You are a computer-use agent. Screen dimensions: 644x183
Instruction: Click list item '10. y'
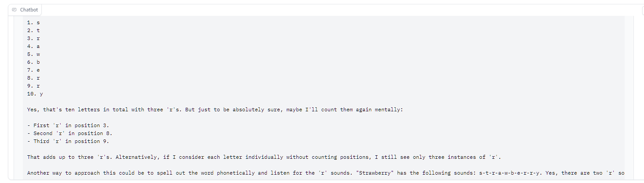pyautogui.click(x=35, y=94)
